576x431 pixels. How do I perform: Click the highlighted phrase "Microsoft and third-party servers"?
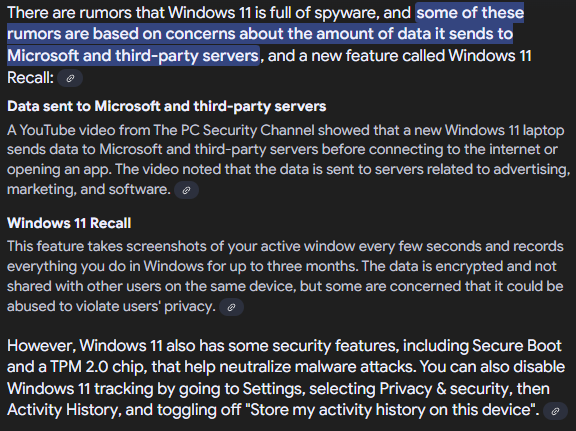(133, 56)
